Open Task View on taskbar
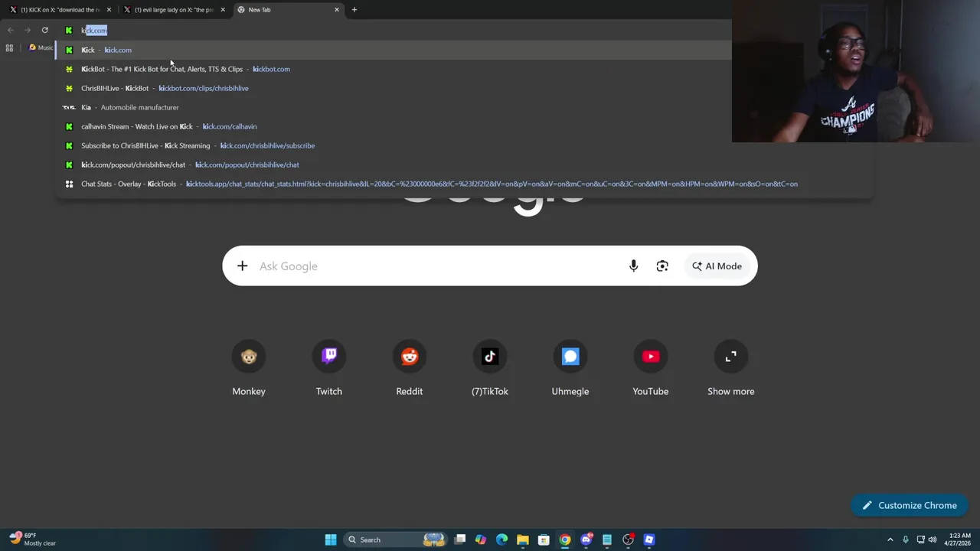980x551 pixels. [x=460, y=540]
